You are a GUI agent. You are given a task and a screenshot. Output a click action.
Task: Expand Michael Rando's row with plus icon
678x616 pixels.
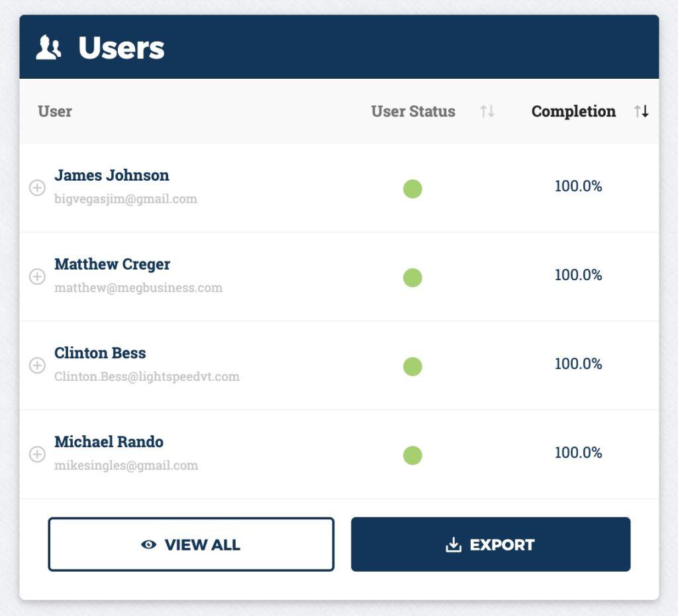pos(37,454)
